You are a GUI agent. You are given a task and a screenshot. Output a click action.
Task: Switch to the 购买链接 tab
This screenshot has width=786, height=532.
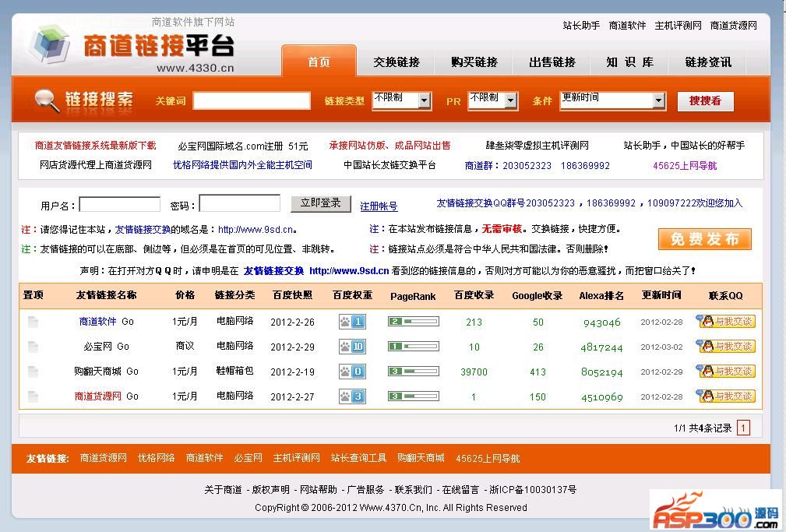[x=474, y=62]
